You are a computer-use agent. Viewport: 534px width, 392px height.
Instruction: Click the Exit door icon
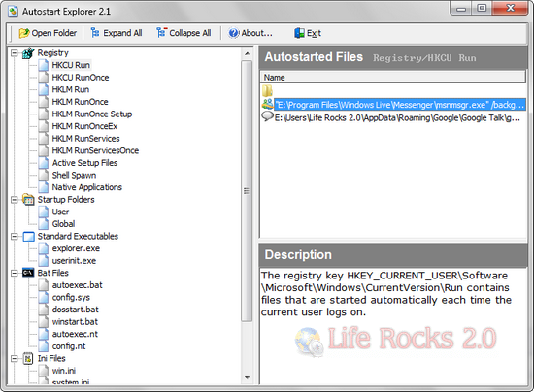click(299, 33)
